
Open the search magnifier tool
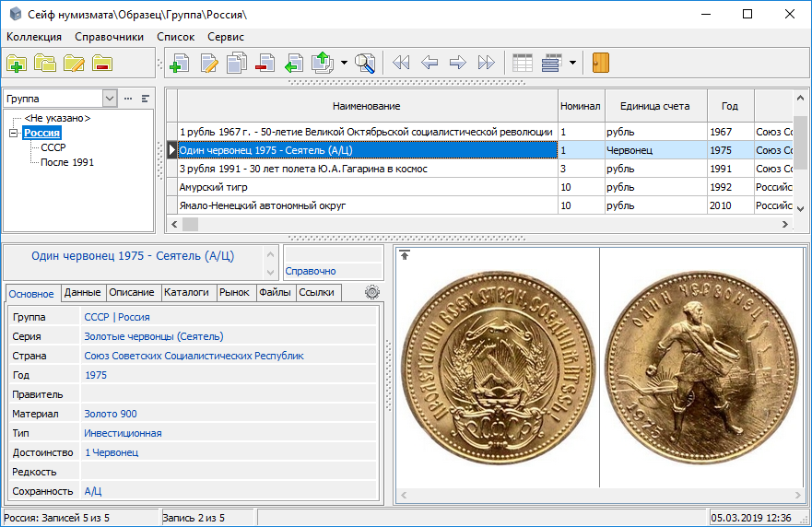tap(366, 63)
